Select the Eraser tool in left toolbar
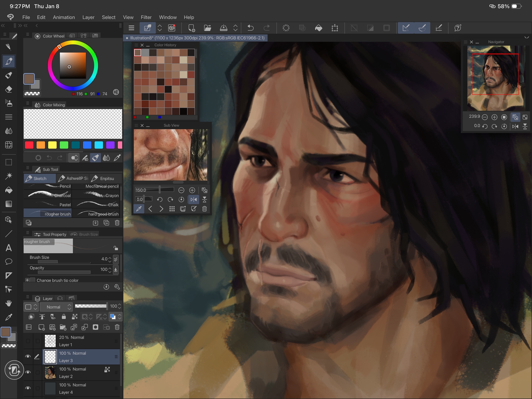This screenshot has height=399, width=532. [x=9, y=89]
